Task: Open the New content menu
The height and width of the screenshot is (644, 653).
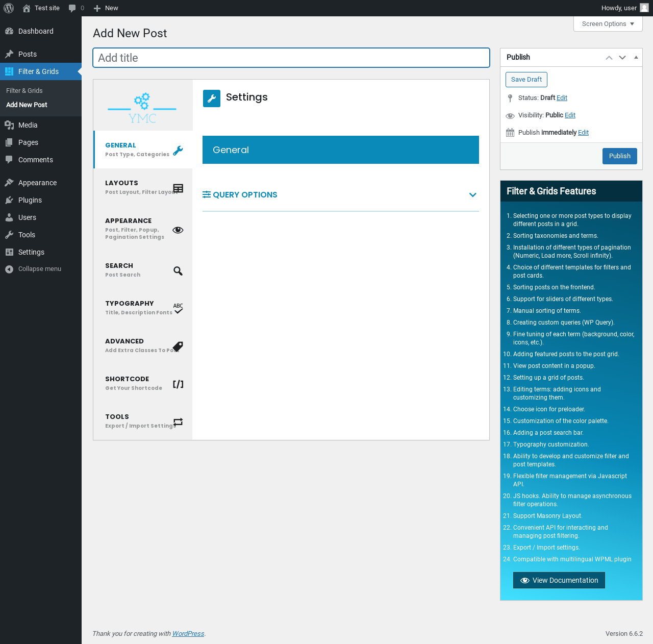Action: click(x=106, y=8)
